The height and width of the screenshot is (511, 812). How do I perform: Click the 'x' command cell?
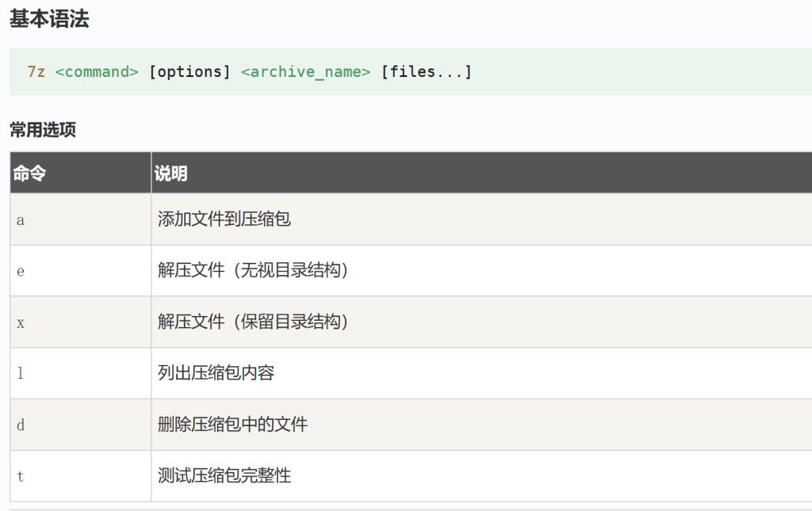(81, 322)
